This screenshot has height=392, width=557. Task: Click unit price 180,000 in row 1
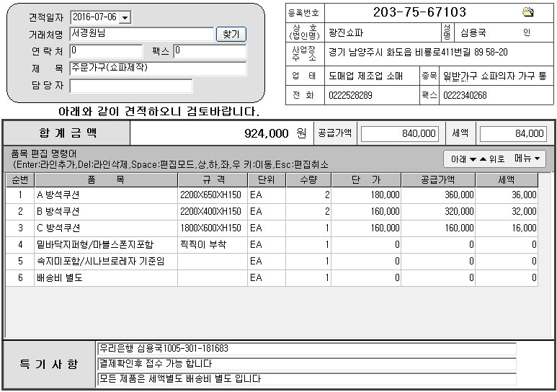pyautogui.click(x=367, y=195)
